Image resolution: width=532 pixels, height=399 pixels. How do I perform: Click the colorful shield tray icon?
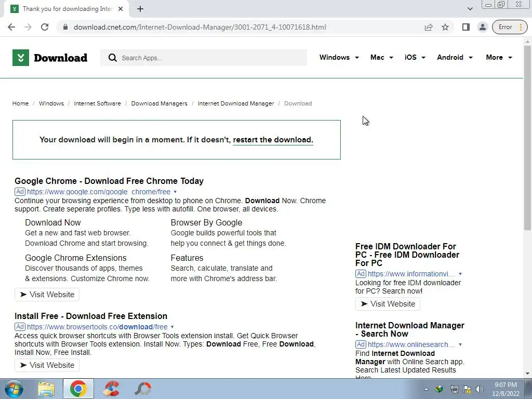coord(439,389)
